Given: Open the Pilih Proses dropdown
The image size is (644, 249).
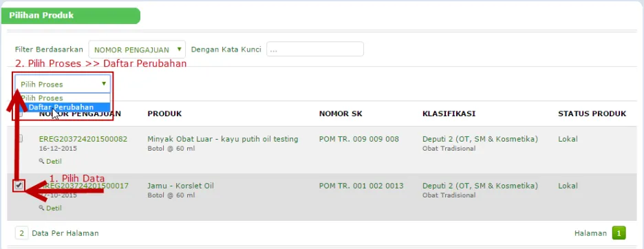Looking at the screenshot, I should [63, 84].
